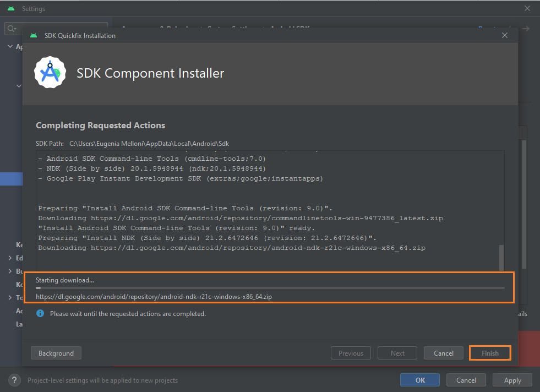Click the installer log scrollbar
540x392 pixels.
coord(501,258)
